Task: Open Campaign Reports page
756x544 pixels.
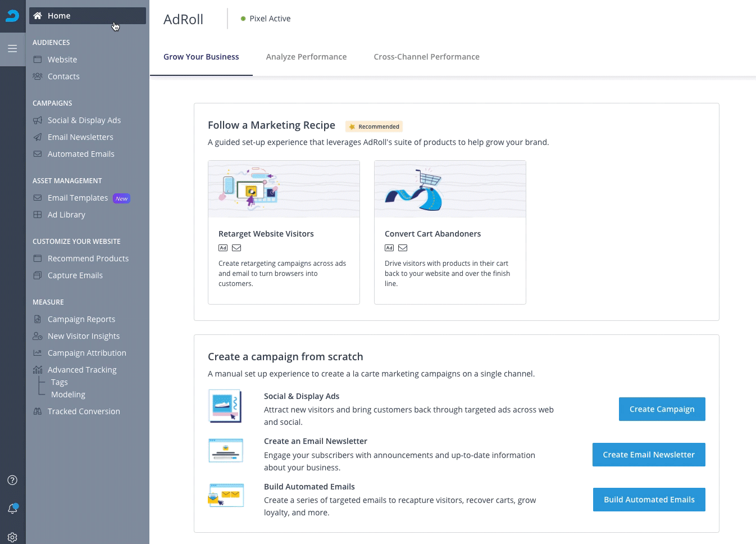Action: click(x=81, y=319)
